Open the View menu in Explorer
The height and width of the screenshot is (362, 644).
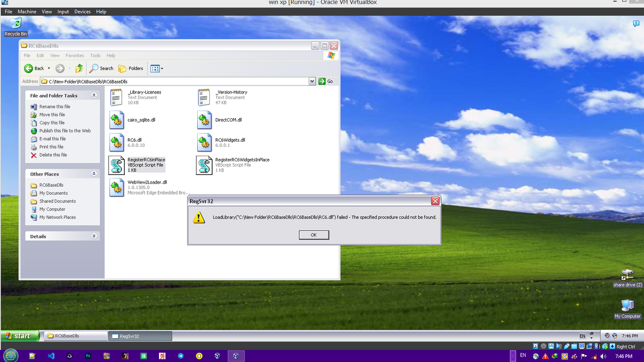(54, 55)
